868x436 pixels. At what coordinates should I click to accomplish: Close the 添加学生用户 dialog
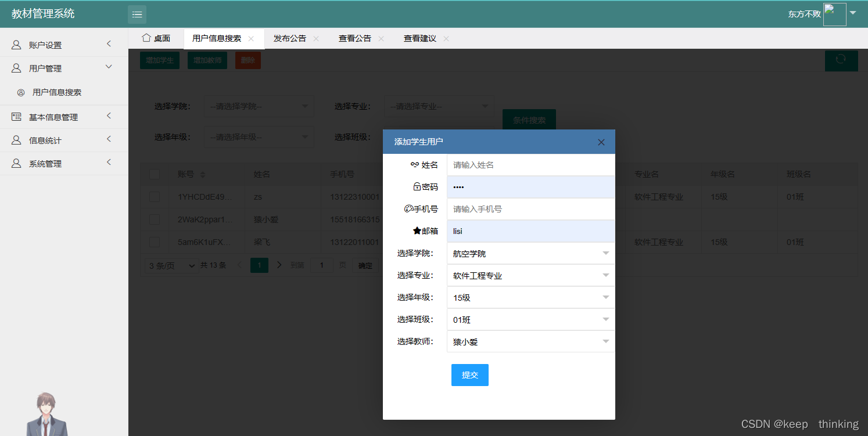(x=601, y=142)
